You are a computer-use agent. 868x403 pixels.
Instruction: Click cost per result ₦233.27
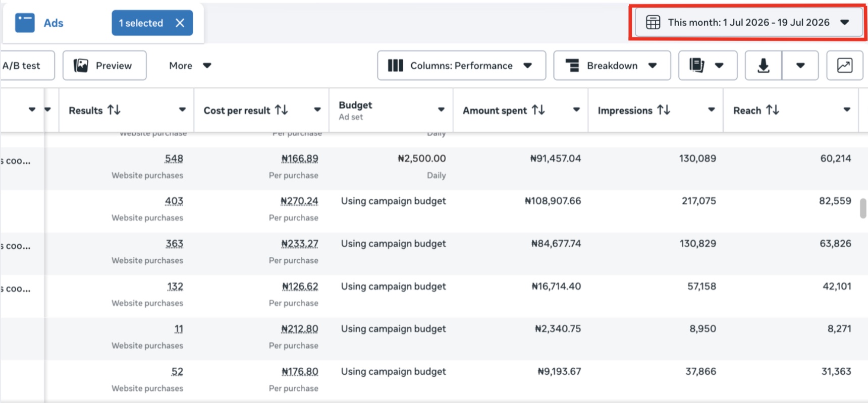click(x=300, y=244)
